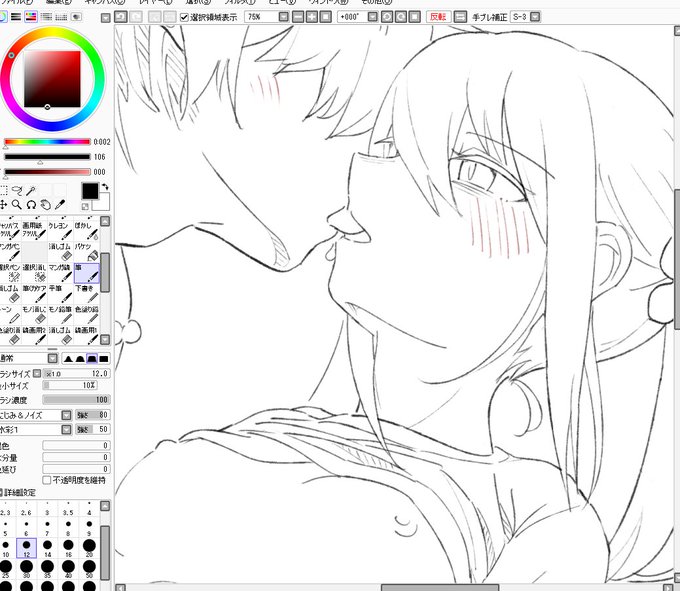Select the Zoom magnifier tool
Image resolution: width=680 pixels, height=591 pixels.
click(17, 205)
